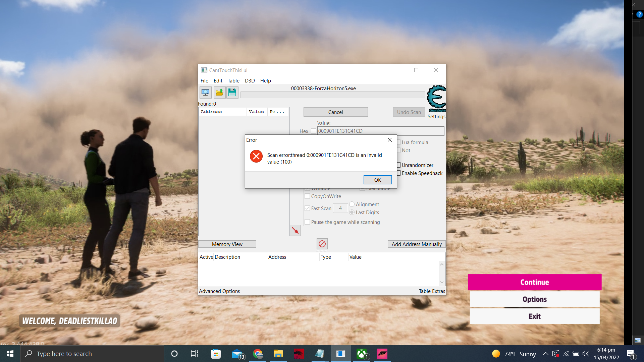The height and width of the screenshot is (362, 644).
Task: Open the D3D menu
Action: (250, 81)
